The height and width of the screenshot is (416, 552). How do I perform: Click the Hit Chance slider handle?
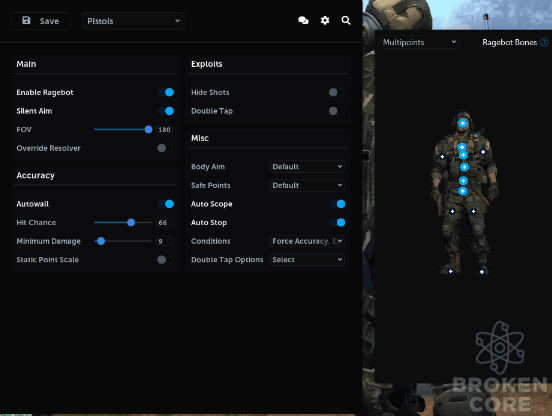[x=131, y=222]
